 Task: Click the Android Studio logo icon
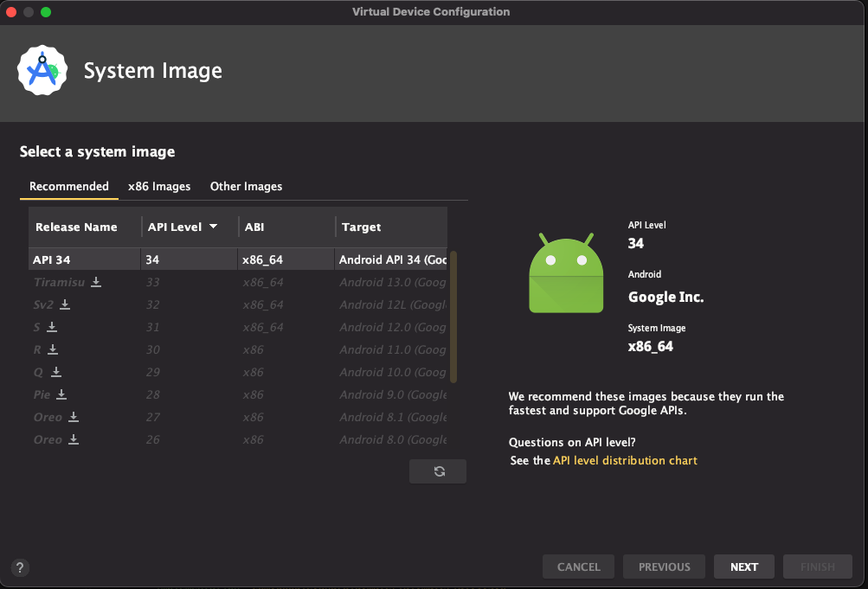click(x=42, y=70)
